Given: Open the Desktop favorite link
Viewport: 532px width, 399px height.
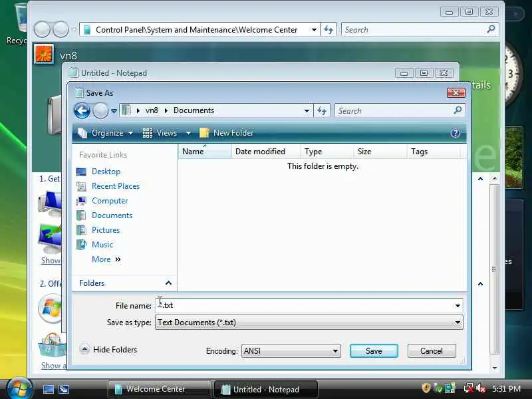Looking at the screenshot, I should (x=106, y=172).
